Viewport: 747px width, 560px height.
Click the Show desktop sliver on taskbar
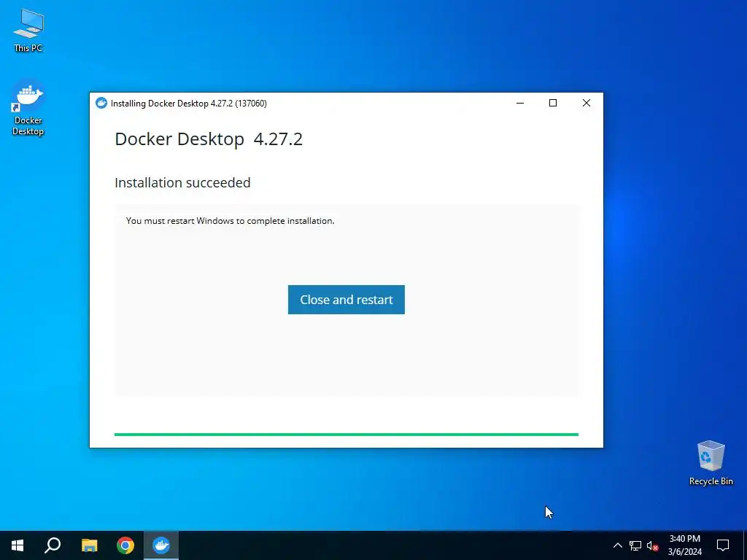tap(745, 545)
